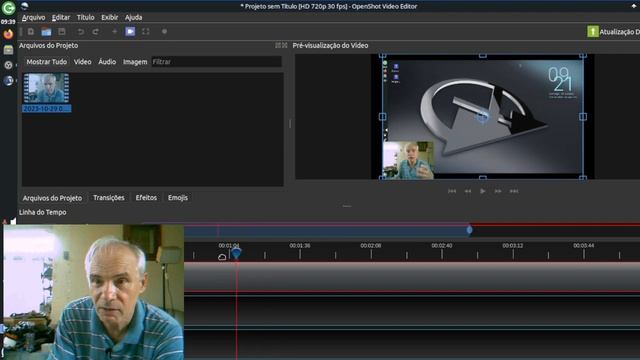Switch to the Efeitos tab
This screenshot has width=640, height=360.
(146, 198)
